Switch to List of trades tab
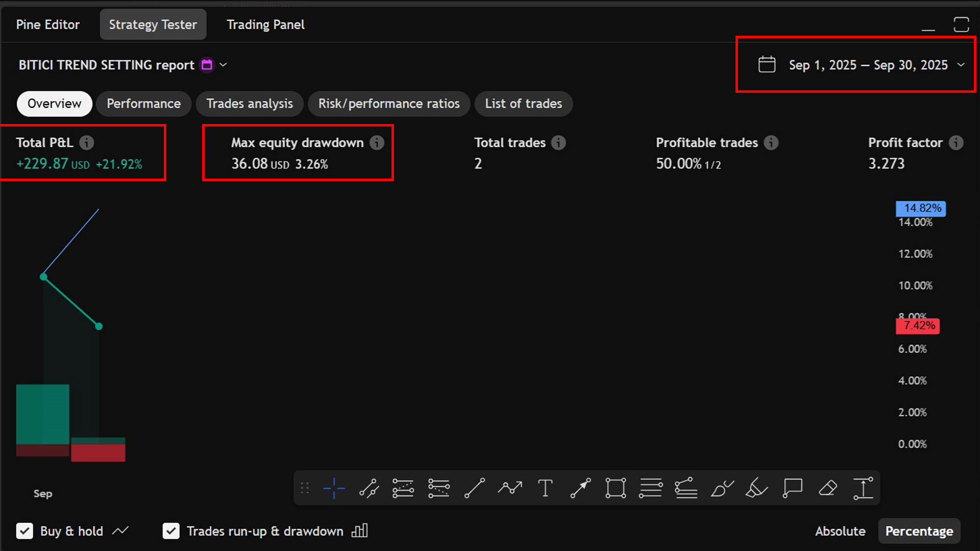Viewport: 980px width, 551px height. 523,104
